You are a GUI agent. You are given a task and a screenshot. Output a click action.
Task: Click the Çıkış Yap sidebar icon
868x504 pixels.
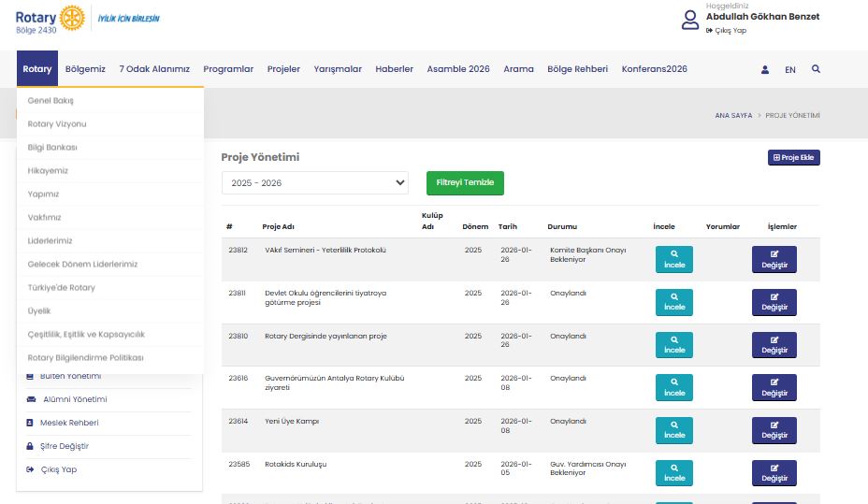[31, 469]
